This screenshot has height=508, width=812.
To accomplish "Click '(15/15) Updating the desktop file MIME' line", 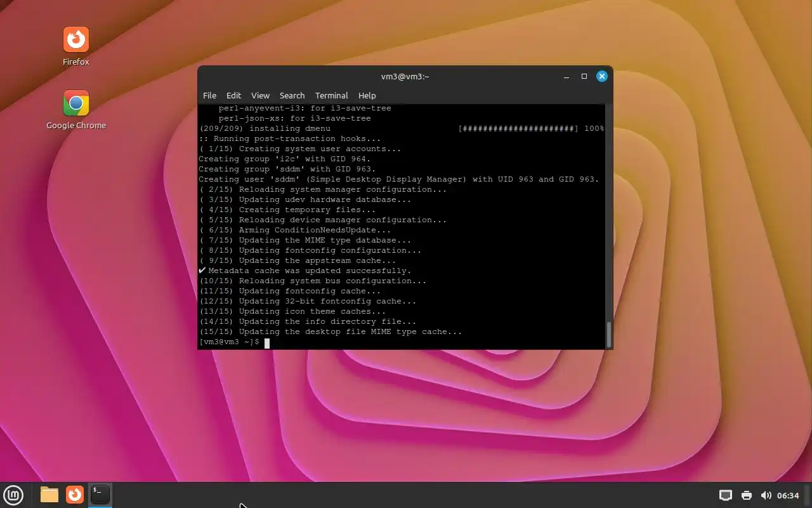I will coord(331,332).
